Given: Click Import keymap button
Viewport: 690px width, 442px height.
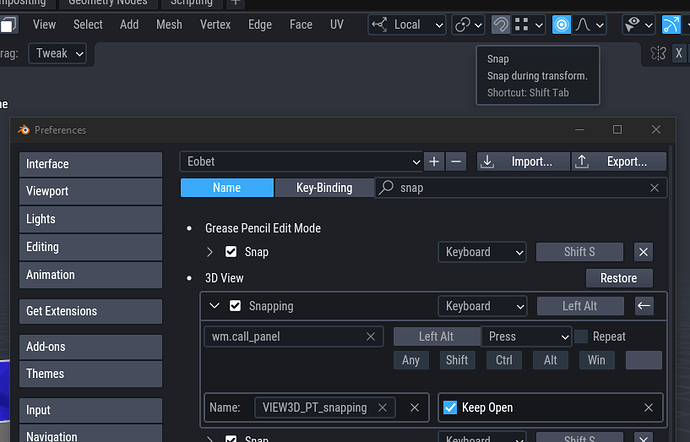Looking at the screenshot, I should pyautogui.click(x=523, y=162).
